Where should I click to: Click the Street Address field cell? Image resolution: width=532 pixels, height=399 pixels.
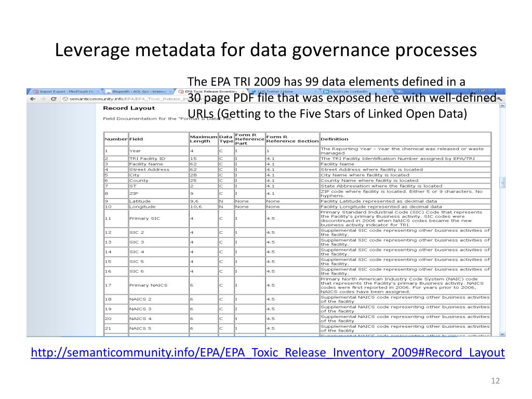tap(158, 170)
